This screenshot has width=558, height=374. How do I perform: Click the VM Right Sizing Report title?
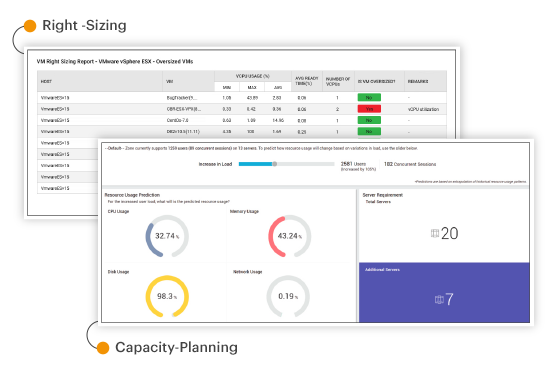point(115,62)
